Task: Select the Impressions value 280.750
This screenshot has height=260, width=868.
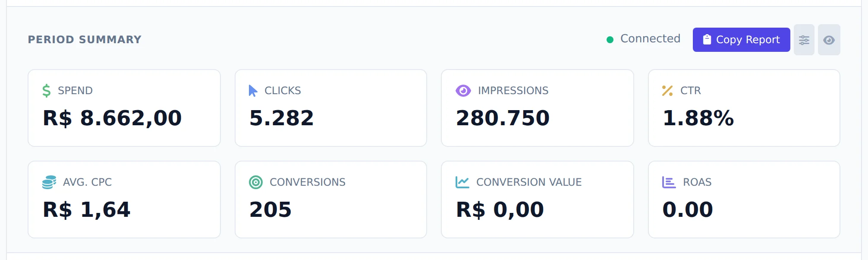Action: 503,118
